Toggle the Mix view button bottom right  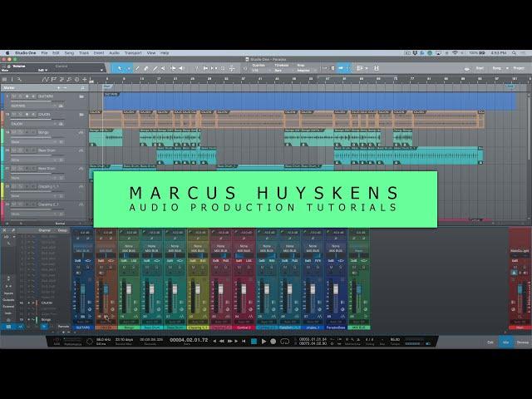click(x=505, y=342)
